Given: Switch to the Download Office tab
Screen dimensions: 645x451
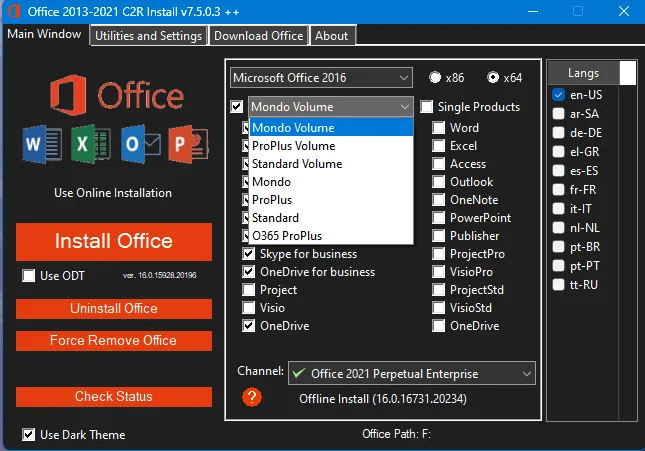Looking at the screenshot, I should pyautogui.click(x=259, y=36).
